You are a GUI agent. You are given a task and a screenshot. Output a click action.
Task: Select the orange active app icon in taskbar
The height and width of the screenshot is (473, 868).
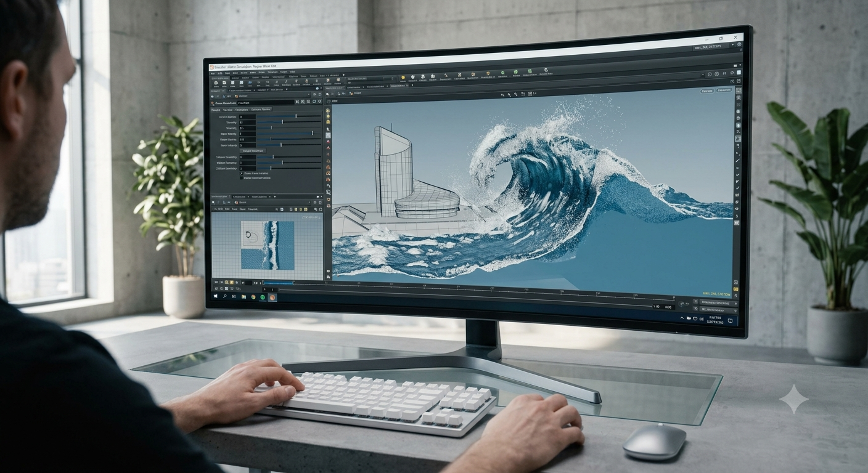pyautogui.click(x=272, y=297)
